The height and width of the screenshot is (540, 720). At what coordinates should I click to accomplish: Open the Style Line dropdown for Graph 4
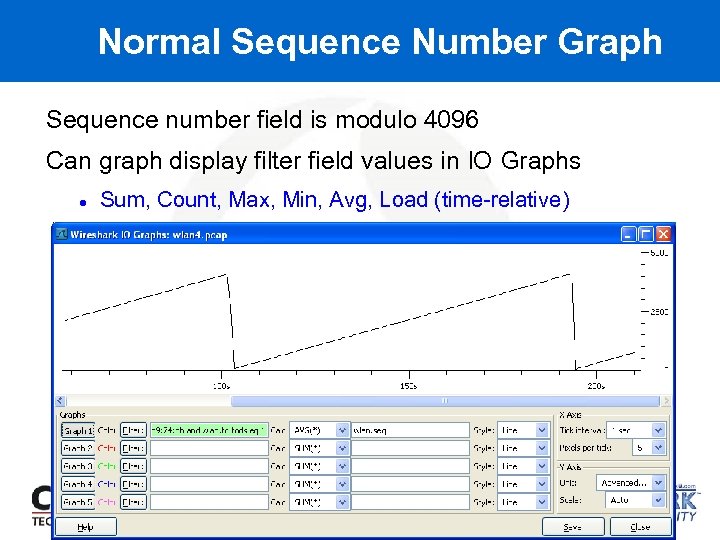pyautogui.click(x=523, y=484)
